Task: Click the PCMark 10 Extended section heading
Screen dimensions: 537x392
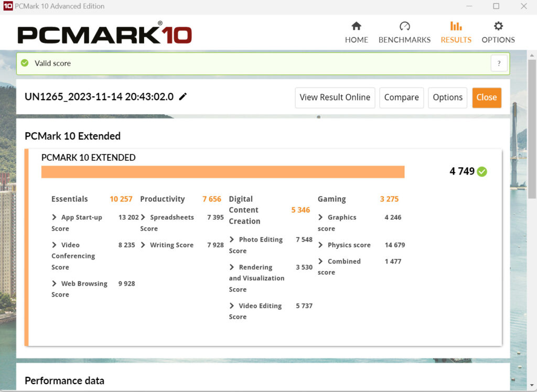Action: [72, 136]
